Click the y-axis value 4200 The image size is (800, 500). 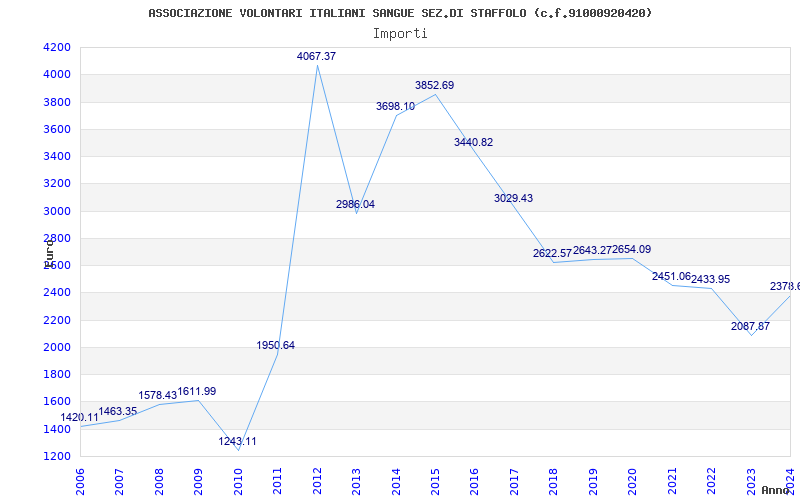pos(57,47)
